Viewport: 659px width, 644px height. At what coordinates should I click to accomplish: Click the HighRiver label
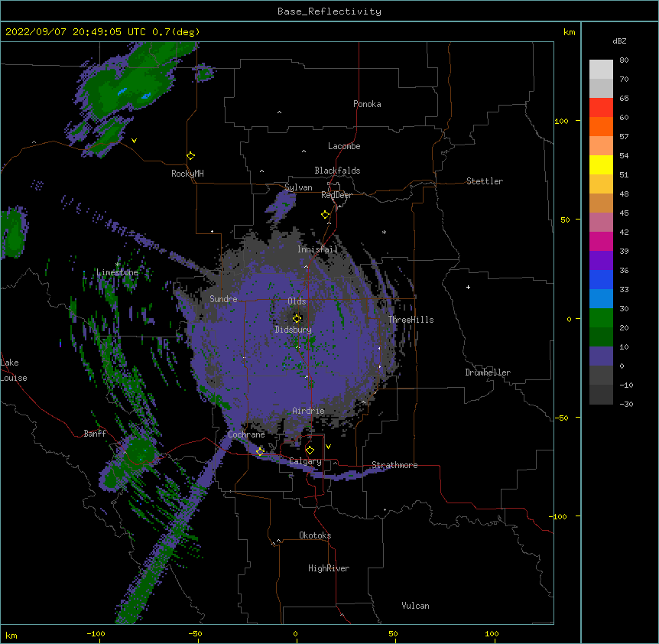tap(329, 568)
